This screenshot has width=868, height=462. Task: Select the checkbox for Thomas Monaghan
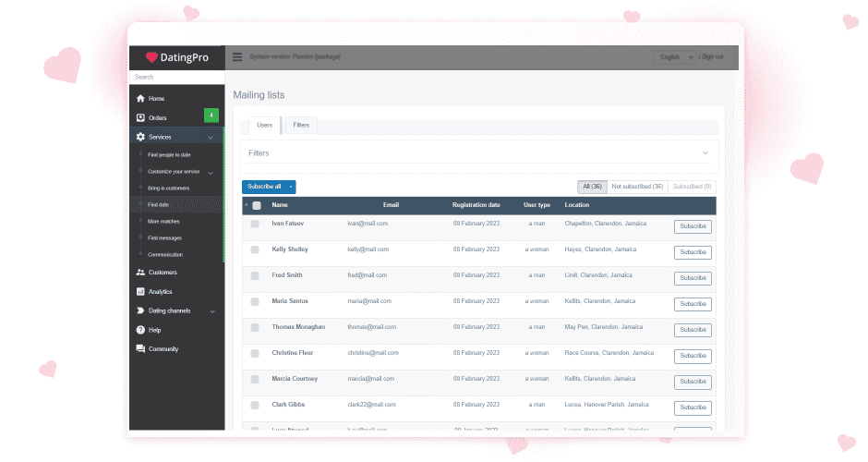pos(255,327)
